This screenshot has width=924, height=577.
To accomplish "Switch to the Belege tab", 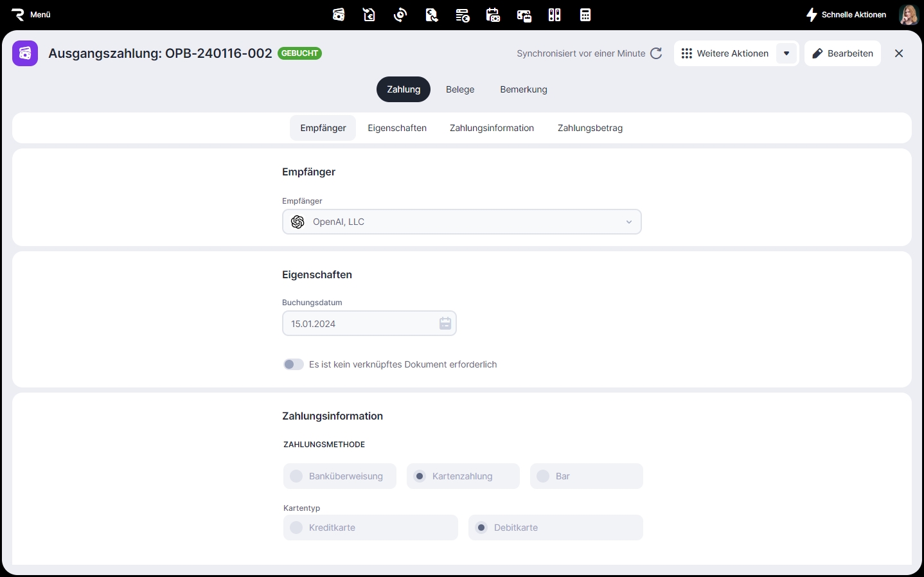I will point(460,89).
